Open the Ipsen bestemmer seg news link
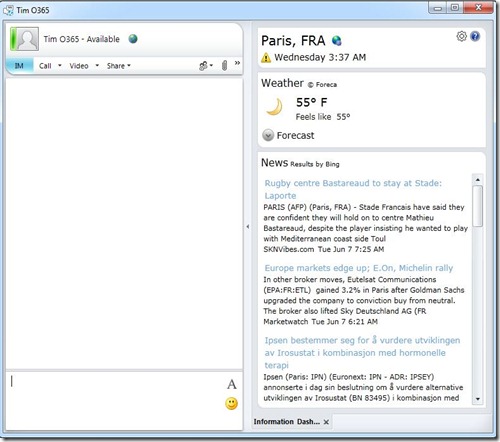The image size is (500, 442). 362,353
